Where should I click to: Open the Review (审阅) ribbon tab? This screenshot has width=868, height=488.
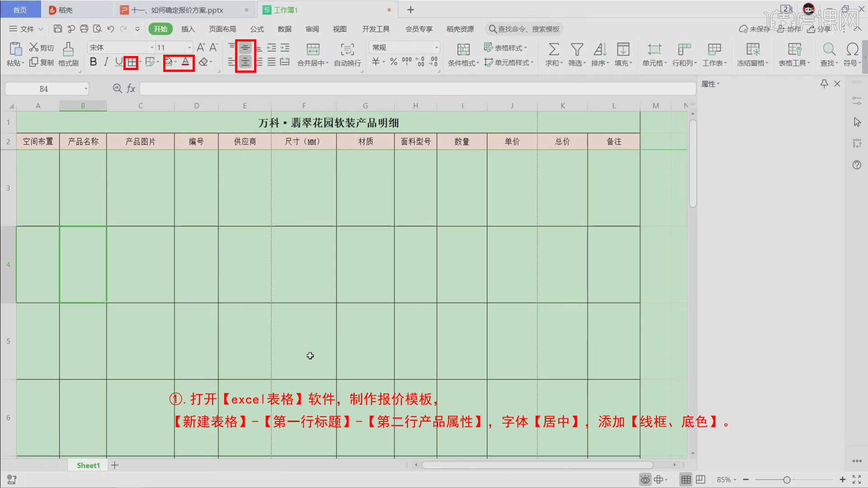312,29
